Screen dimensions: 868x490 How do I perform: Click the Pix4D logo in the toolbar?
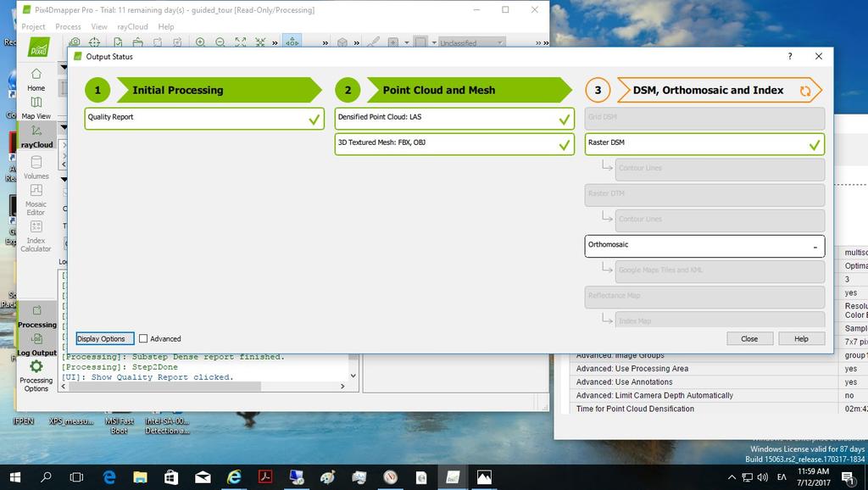pos(39,47)
